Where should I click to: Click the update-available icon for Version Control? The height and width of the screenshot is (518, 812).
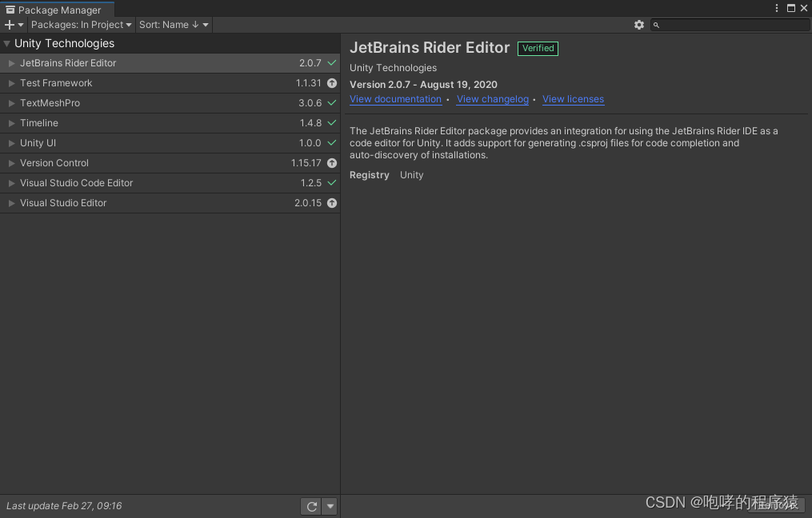pos(332,163)
